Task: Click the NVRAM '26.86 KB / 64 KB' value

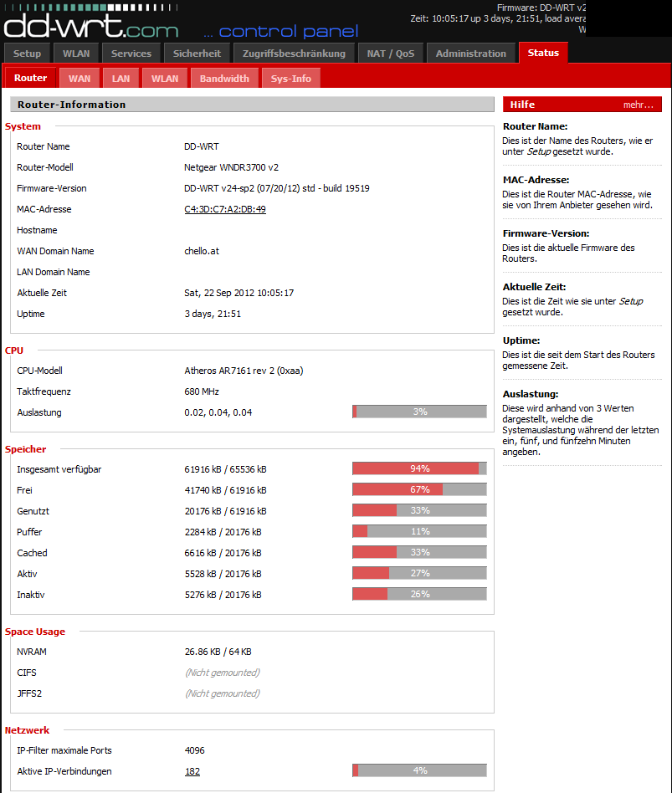Action: point(218,652)
